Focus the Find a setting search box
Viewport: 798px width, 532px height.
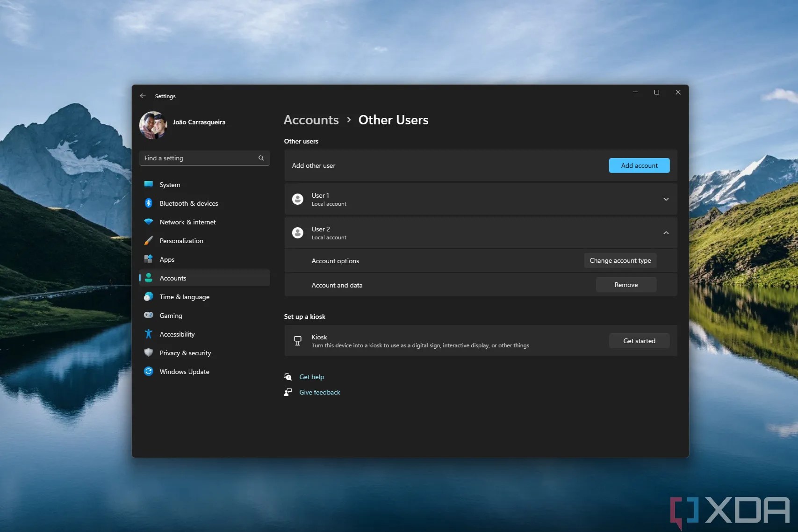coord(205,158)
